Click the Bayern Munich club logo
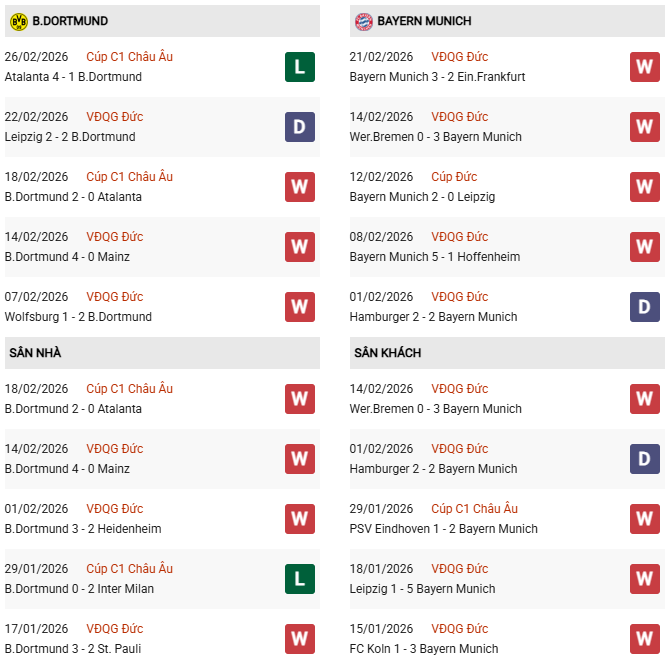The width and height of the screenshot is (671, 665). coord(363,21)
